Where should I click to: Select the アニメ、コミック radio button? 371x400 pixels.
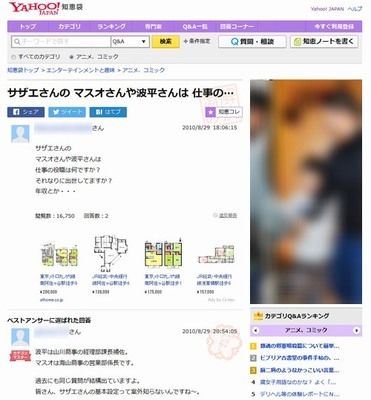tap(71, 57)
